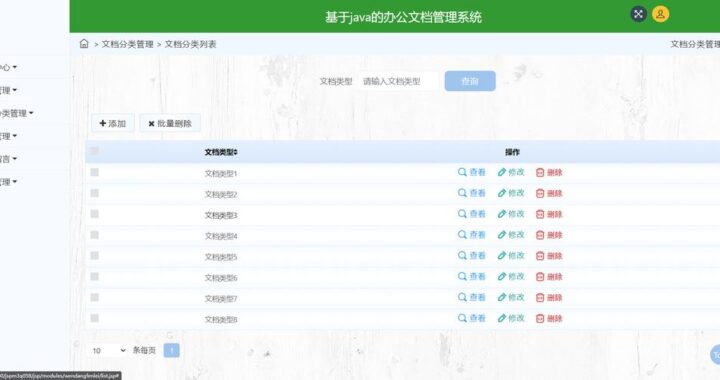
Task: Edit the 文档类型7 row
Action: pos(511,297)
